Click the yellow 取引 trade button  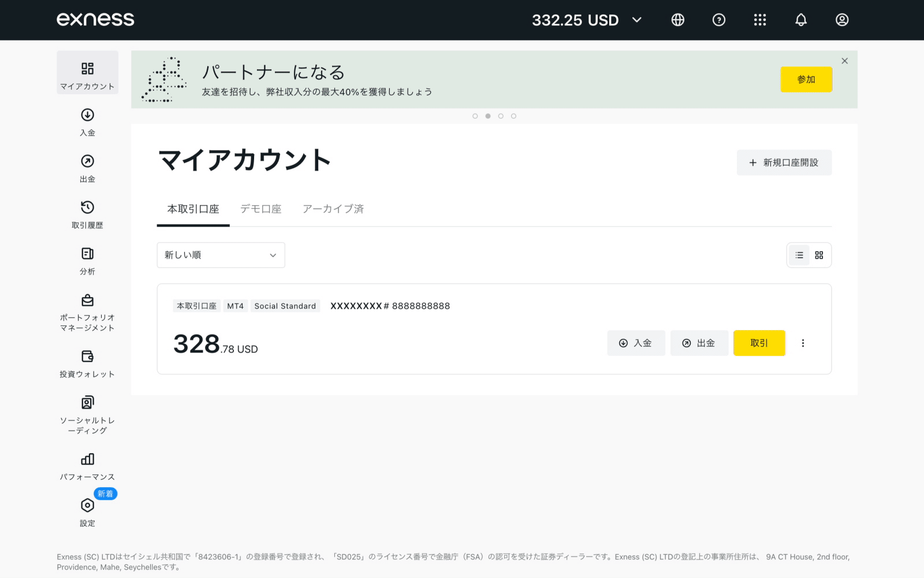(759, 343)
